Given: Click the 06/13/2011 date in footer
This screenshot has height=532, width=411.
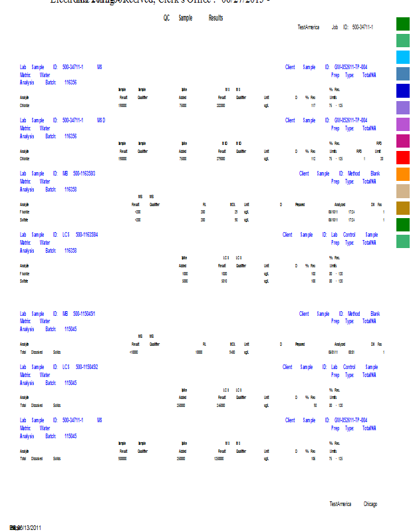Looking at the screenshot, I should click(x=27, y=527).
